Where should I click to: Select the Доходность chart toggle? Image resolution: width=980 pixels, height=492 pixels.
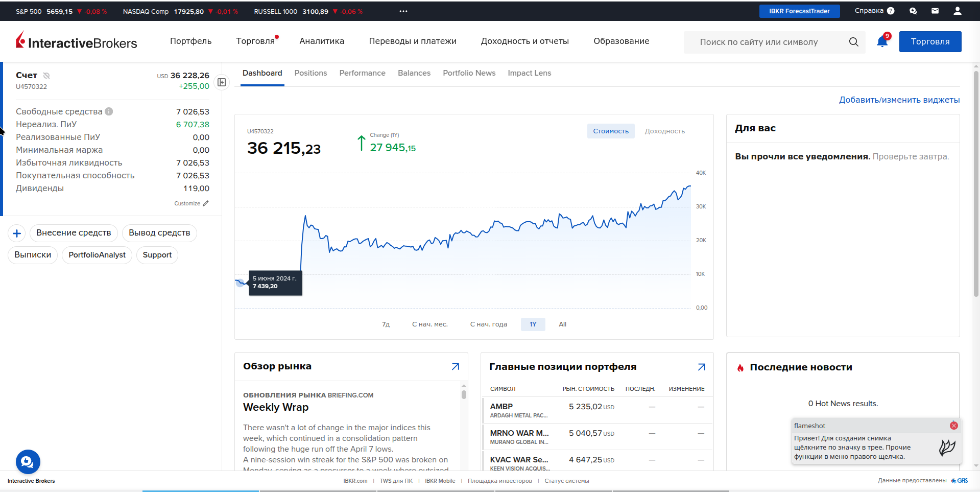[x=665, y=131]
